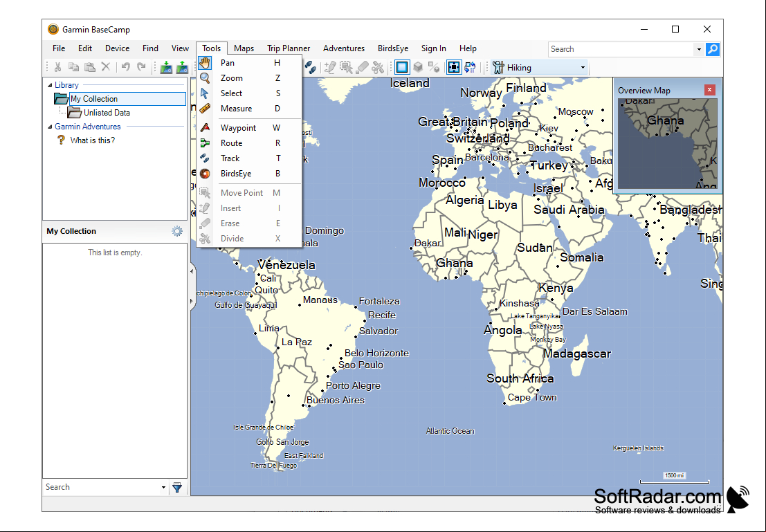Undo the last action via toolbar arrow
The width and height of the screenshot is (766, 532).
click(x=125, y=67)
